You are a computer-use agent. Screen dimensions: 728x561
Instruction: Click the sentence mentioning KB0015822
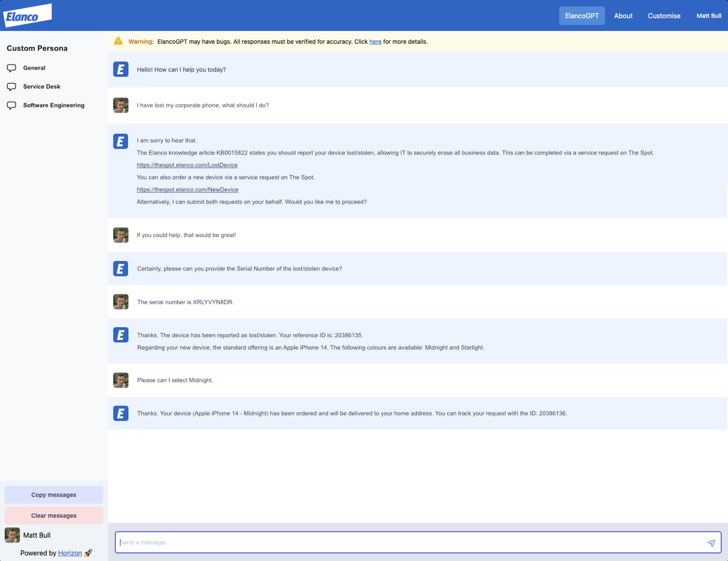click(395, 153)
